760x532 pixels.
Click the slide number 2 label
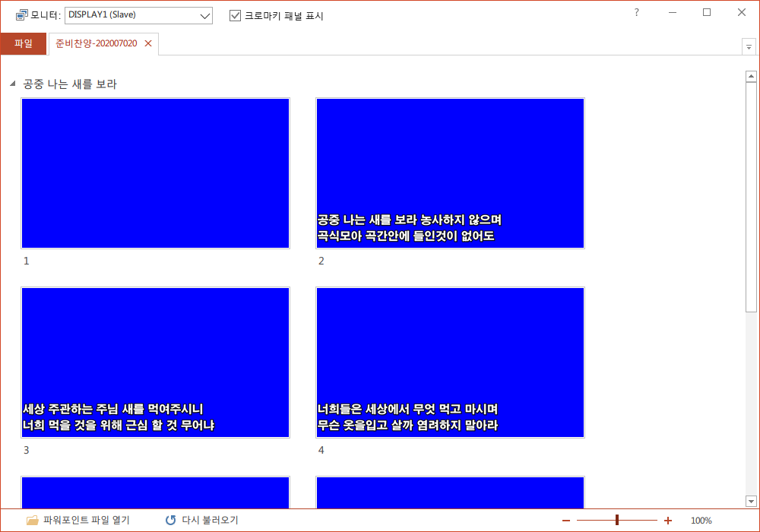[321, 261]
